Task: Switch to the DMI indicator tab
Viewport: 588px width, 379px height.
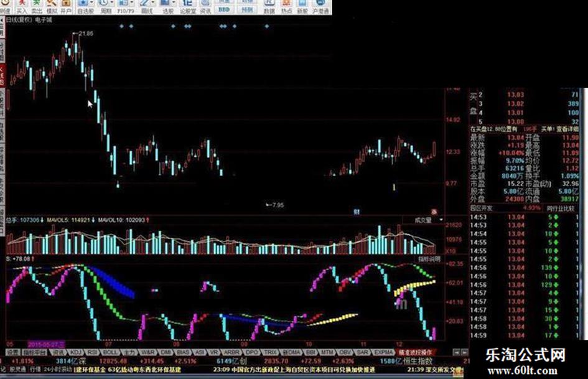Action: pyautogui.click(x=165, y=352)
